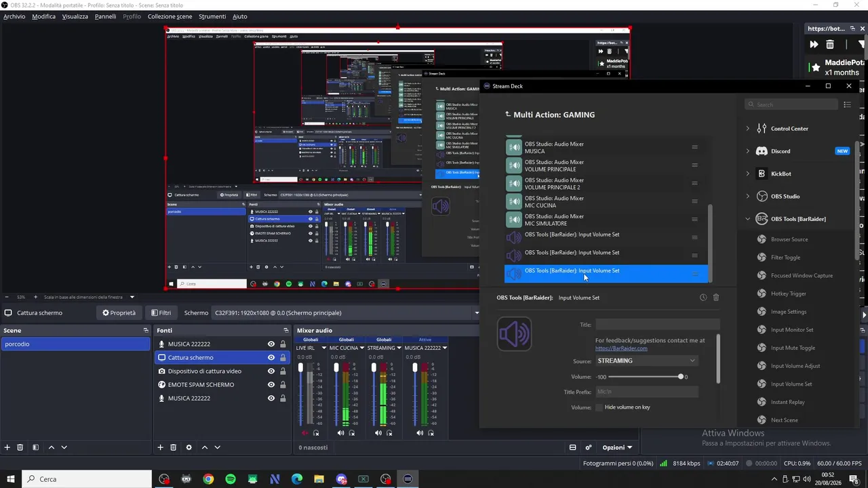868x488 pixels.
Task: Click the Proprietà button
Action: 119,313
